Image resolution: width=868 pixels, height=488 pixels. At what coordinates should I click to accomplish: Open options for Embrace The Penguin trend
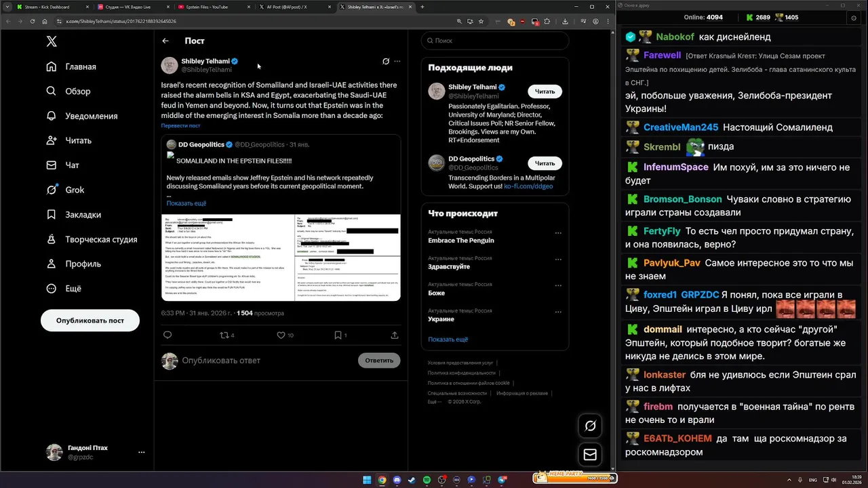558,232
